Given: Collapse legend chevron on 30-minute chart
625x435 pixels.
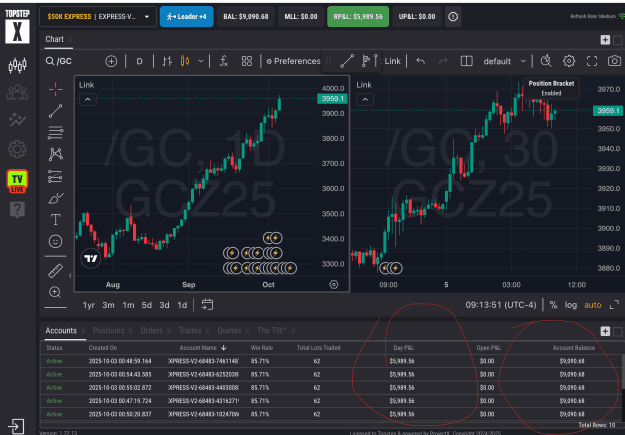Looking at the screenshot, I should pos(365,99).
